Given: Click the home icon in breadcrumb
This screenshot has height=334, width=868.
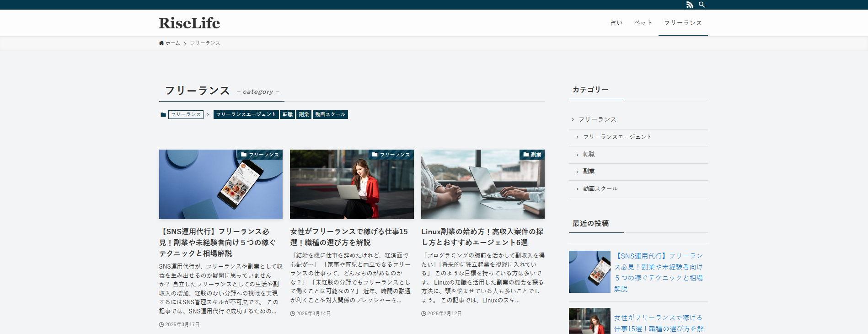Looking at the screenshot, I should point(161,43).
